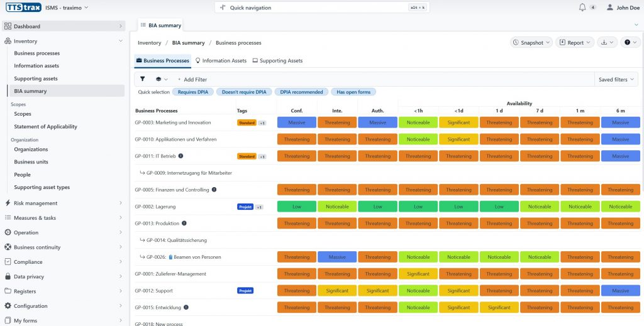This screenshot has width=644, height=326.
Task: Switch to the Information Assets tab
Action: (221, 61)
